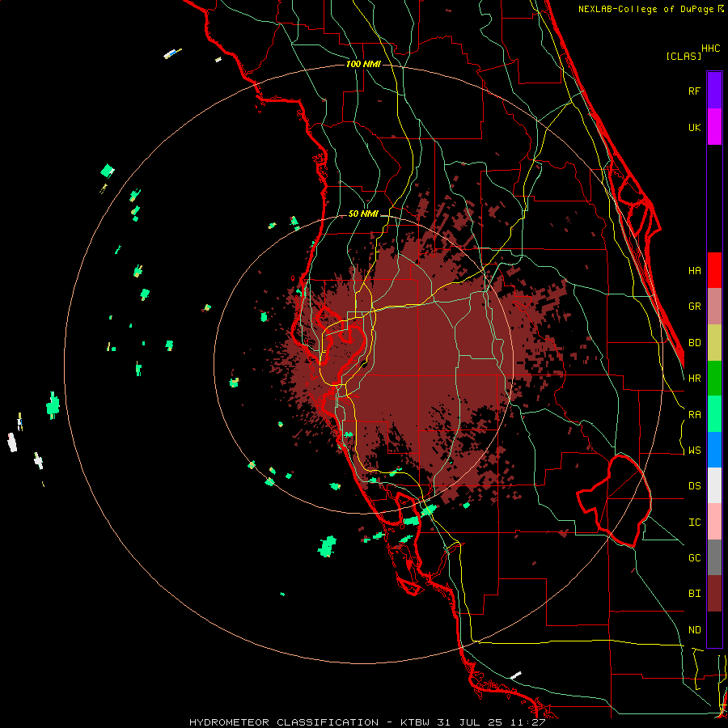Click the RF purple legend swatch
This screenshot has width=728, height=728.
coord(714,91)
